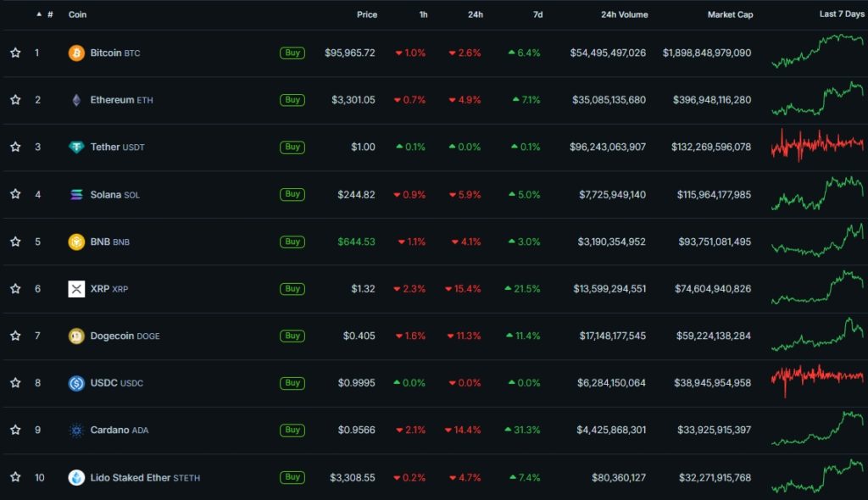Sort by the Market Cap column

tap(730, 14)
